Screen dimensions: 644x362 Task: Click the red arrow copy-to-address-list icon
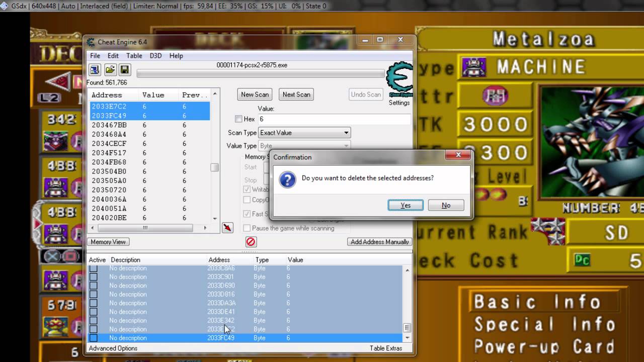pos(227,228)
